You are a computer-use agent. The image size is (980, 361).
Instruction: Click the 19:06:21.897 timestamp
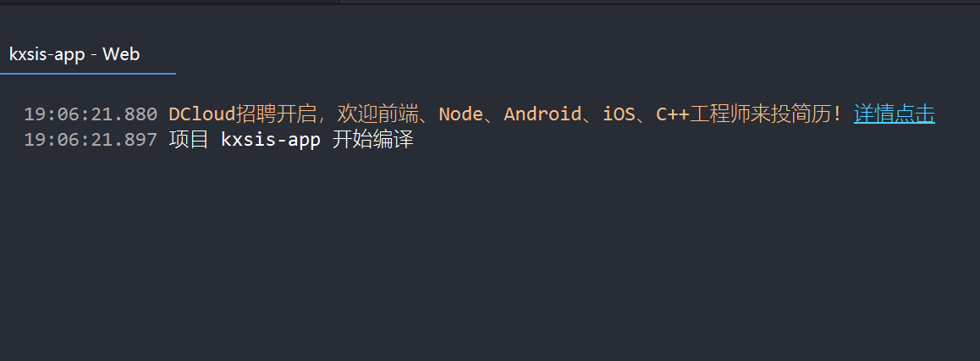pos(91,140)
